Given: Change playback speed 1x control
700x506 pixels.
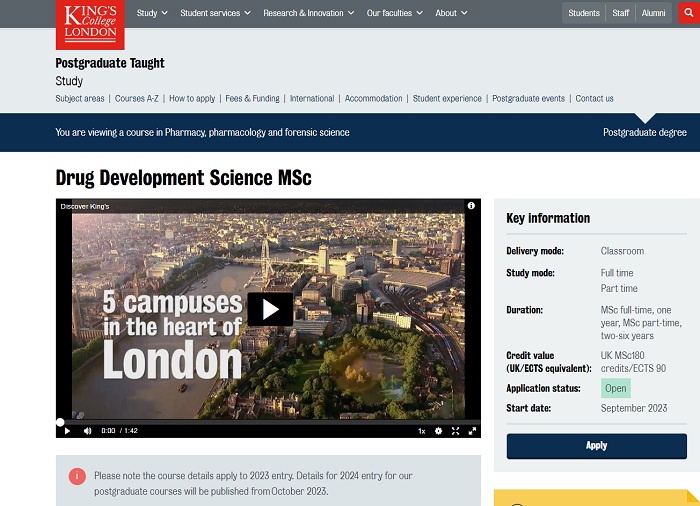Looking at the screenshot, I should (x=421, y=431).
